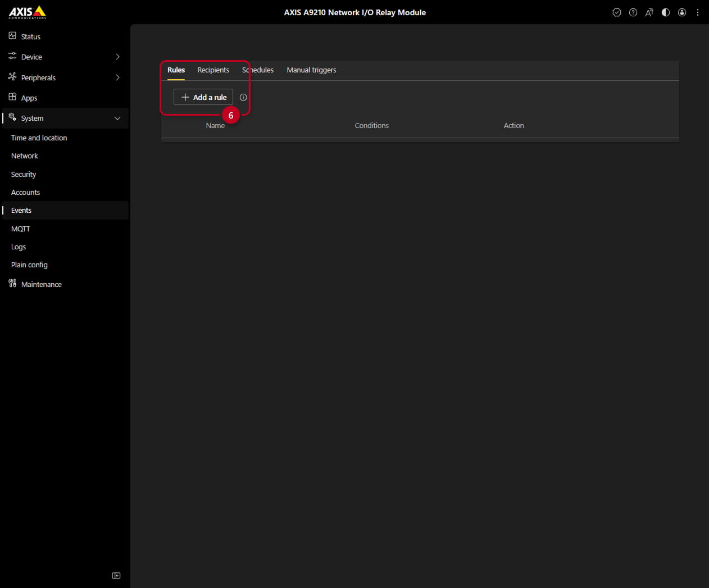The width and height of the screenshot is (709, 588).
Task: Expand the Peripherals menu chevron
Action: 117,78
